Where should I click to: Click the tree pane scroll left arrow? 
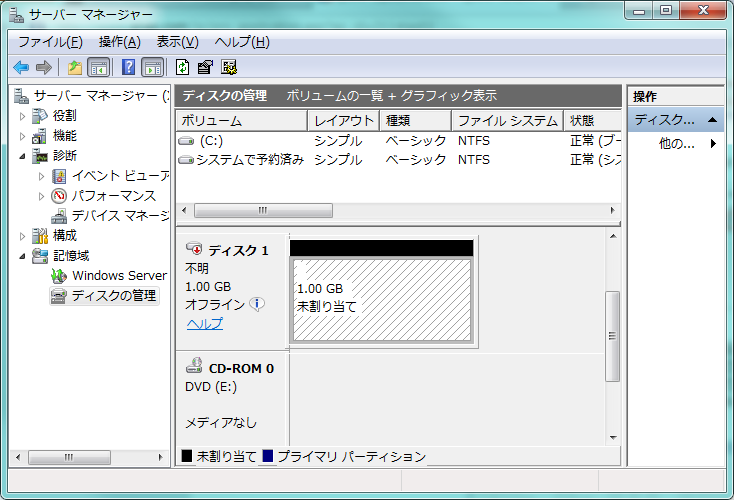pos(18,457)
